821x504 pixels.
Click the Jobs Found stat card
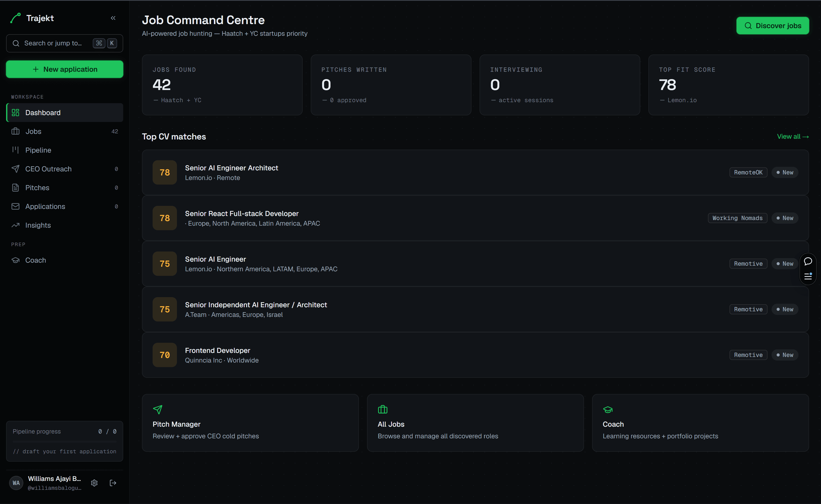click(222, 85)
